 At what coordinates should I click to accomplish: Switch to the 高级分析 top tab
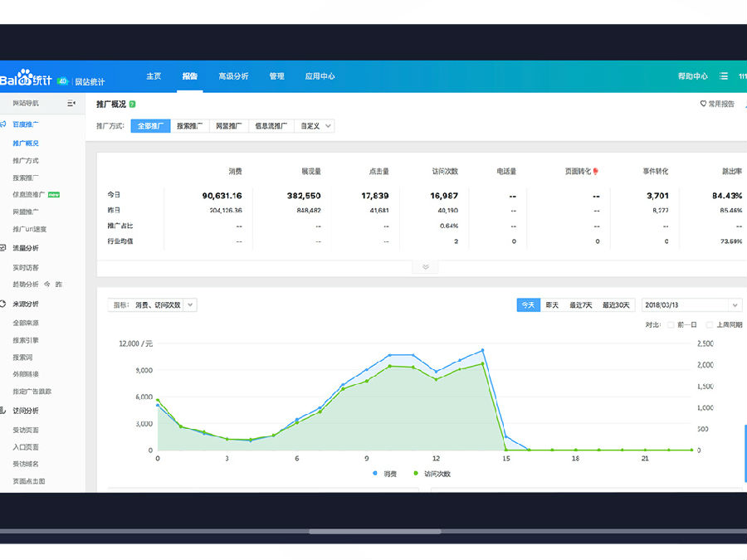click(233, 76)
